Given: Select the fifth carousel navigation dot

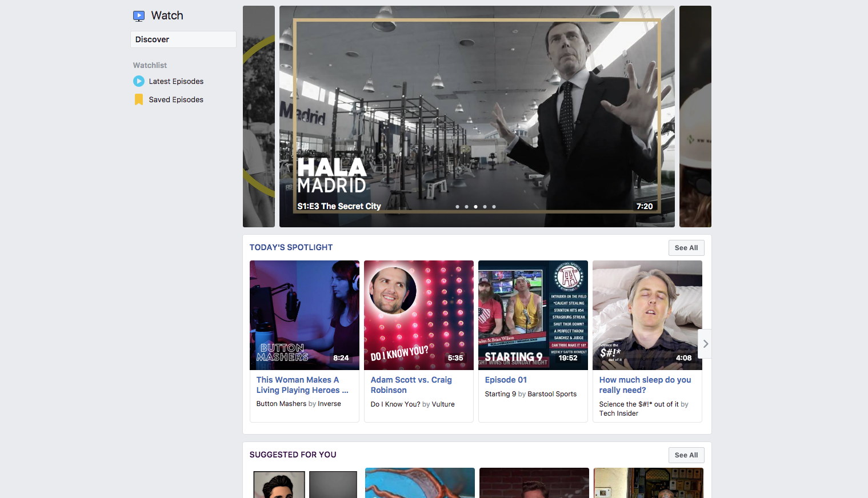Looking at the screenshot, I should [494, 206].
